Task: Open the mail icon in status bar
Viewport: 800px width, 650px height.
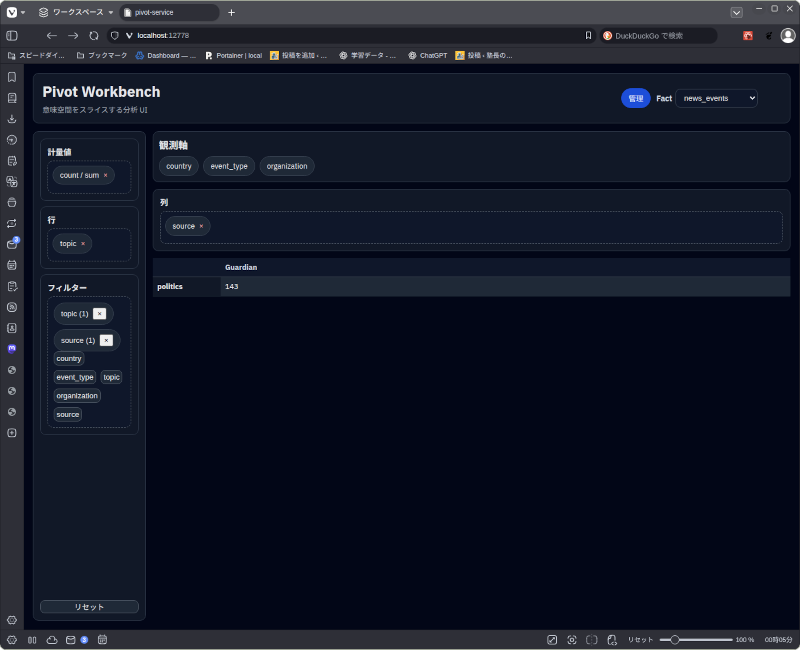Action: (71, 639)
